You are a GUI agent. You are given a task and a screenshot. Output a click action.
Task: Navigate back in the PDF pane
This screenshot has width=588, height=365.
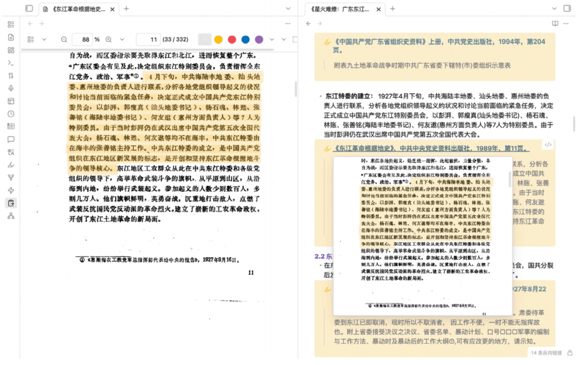click(x=30, y=23)
